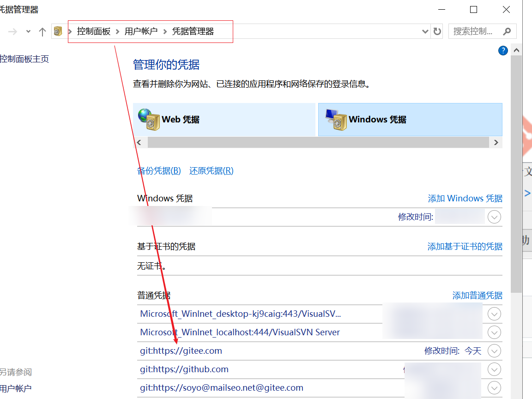532x399 pixels.
Task: Click vertical scrollbar up arrow
Action: click(x=516, y=50)
